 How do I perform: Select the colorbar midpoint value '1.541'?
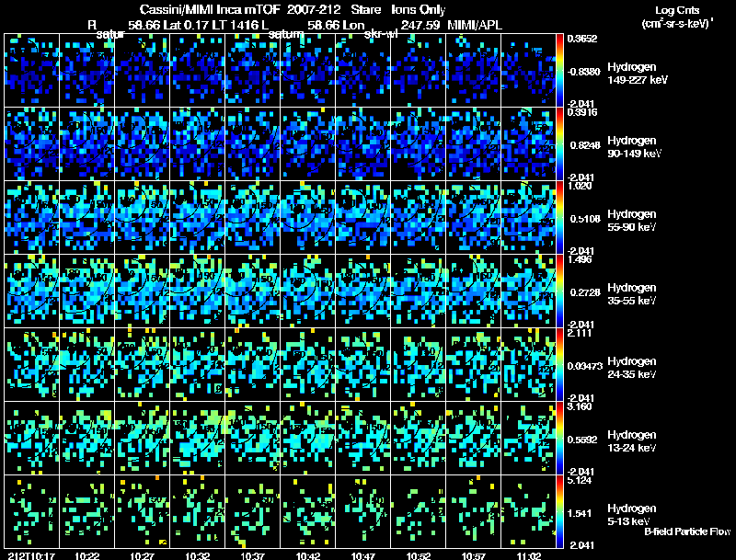pyautogui.click(x=581, y=514)
